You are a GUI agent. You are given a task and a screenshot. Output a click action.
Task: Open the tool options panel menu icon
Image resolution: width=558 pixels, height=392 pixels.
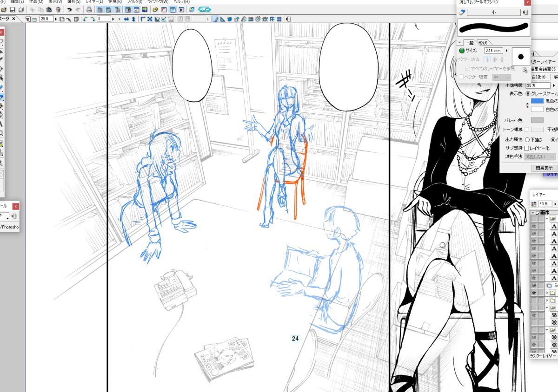pos(525,13)
